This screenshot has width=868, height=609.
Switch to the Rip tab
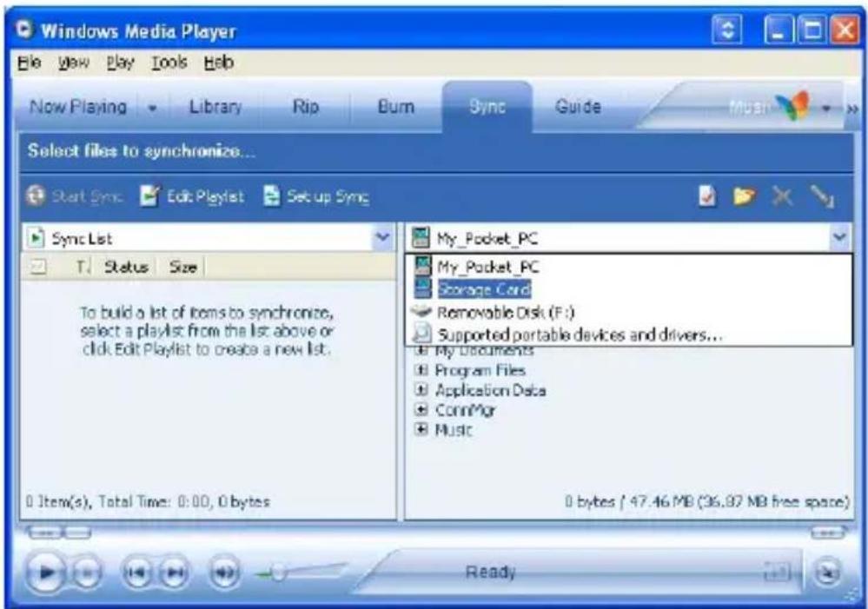(306, 106)
